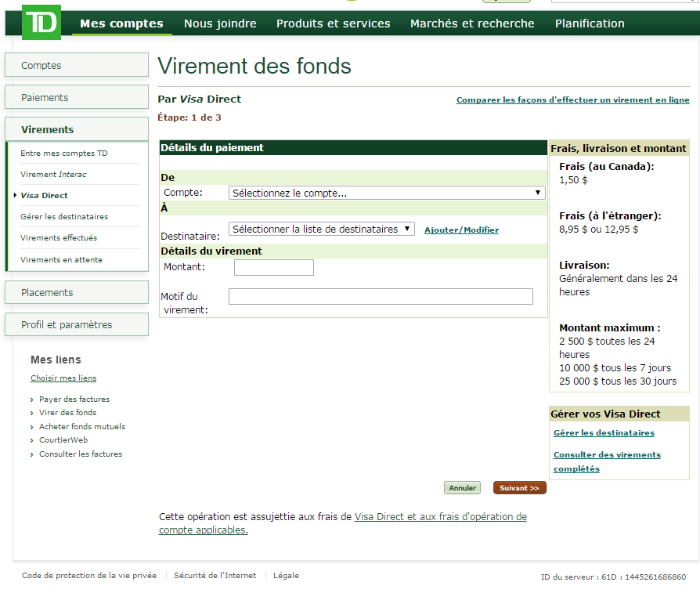
Task: Open Gérer les destinataires link in right panel
Action: coord(604,432)
